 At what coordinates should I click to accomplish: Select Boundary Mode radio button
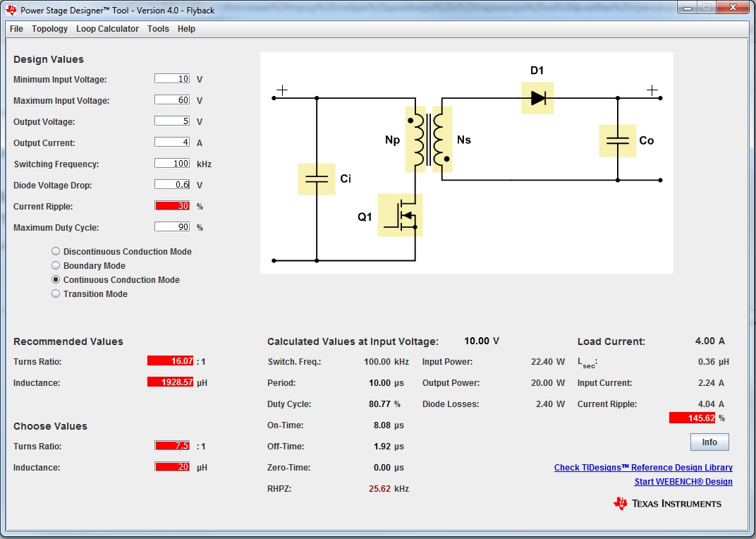(x=56, y=265)
